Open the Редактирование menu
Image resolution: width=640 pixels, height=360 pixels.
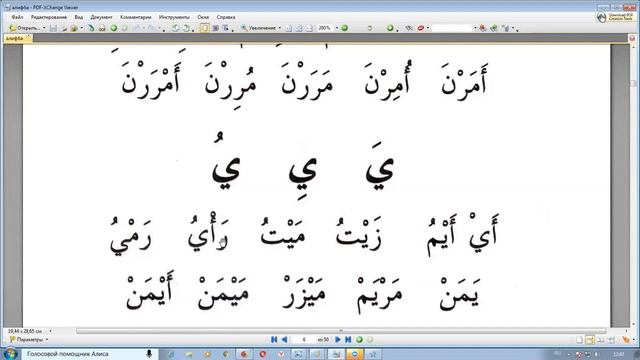49,17
